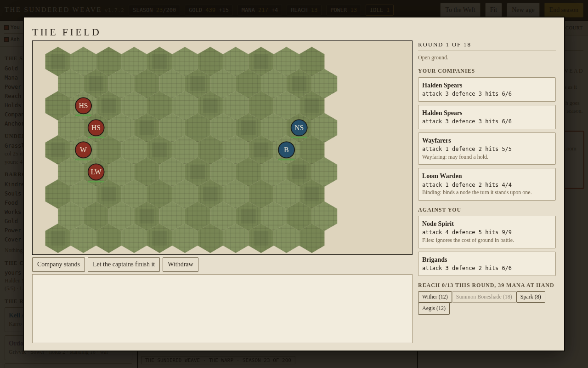Target the Brigands B token

(286, 150)
